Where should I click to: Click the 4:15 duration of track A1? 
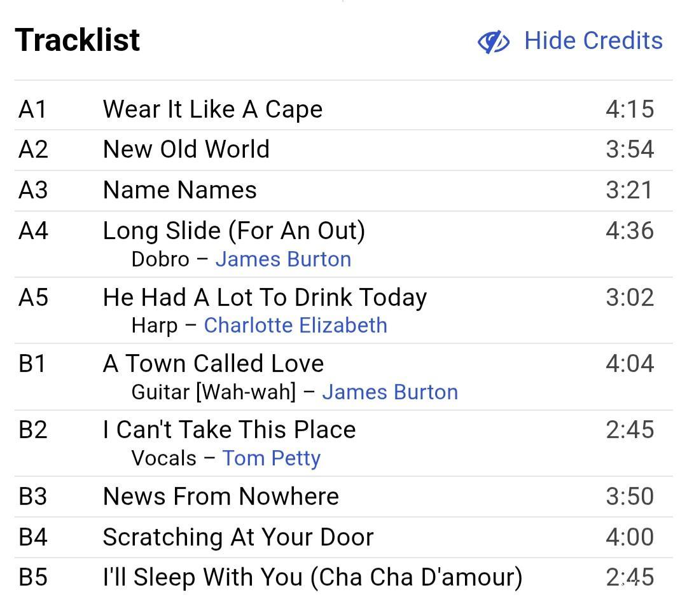629,109
